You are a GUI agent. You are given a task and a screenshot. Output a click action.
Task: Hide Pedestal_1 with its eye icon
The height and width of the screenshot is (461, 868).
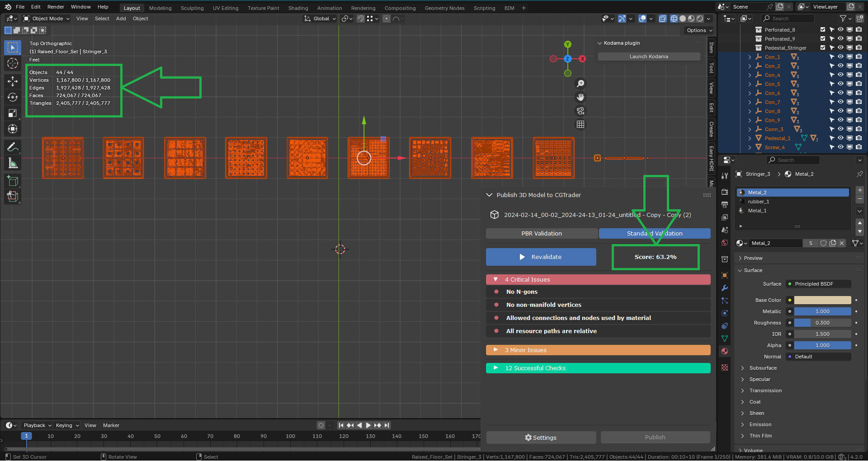pyautogui.click(x=840, y=138)
